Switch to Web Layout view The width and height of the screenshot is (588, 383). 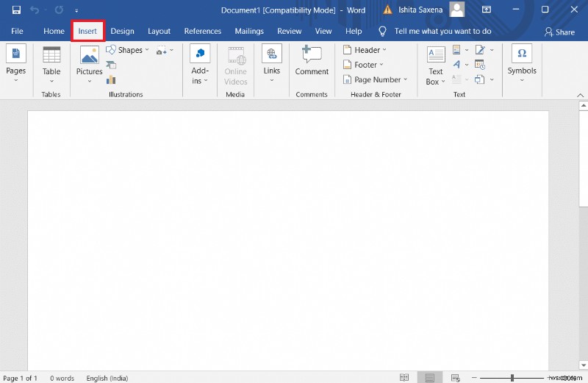click(455, 378)
